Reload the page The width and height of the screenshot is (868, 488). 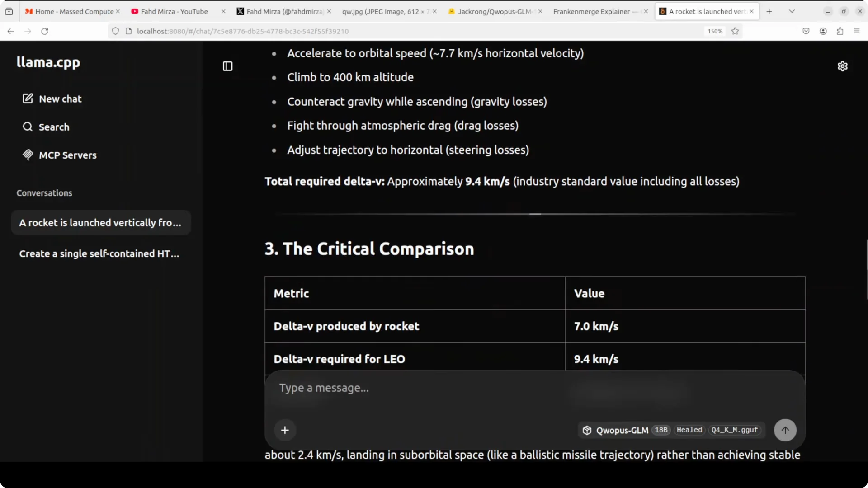[x=44, y=31]
